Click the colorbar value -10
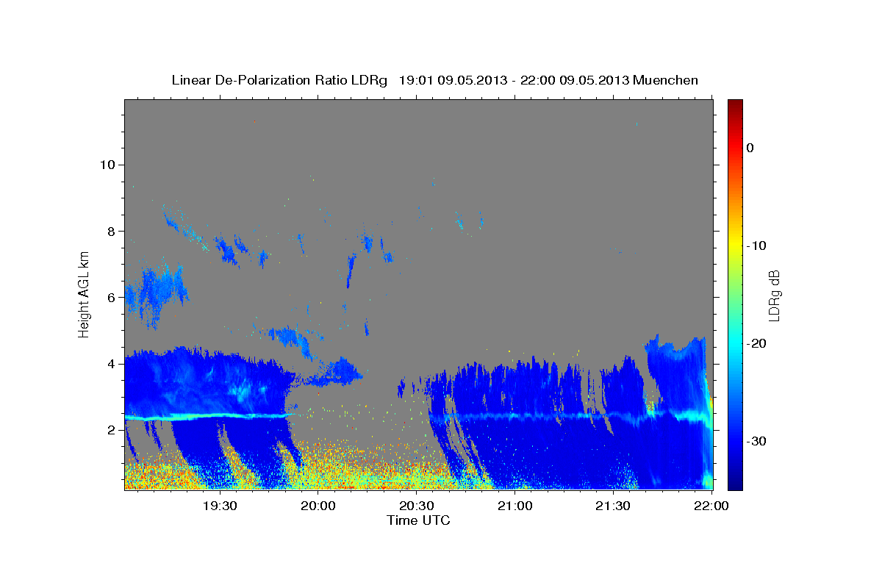882x588 pixels. tap(756, 245)
